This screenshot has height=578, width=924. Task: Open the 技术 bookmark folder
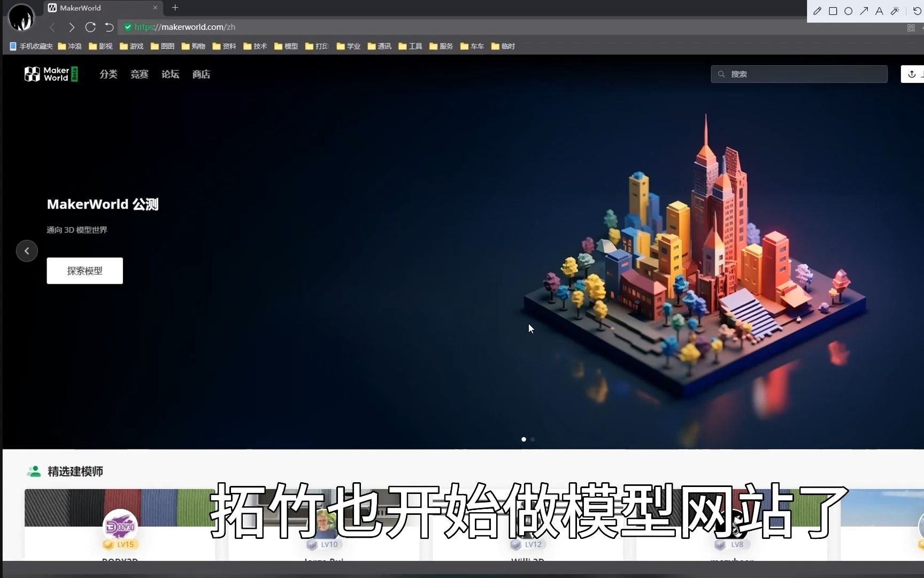pos(255,46)
